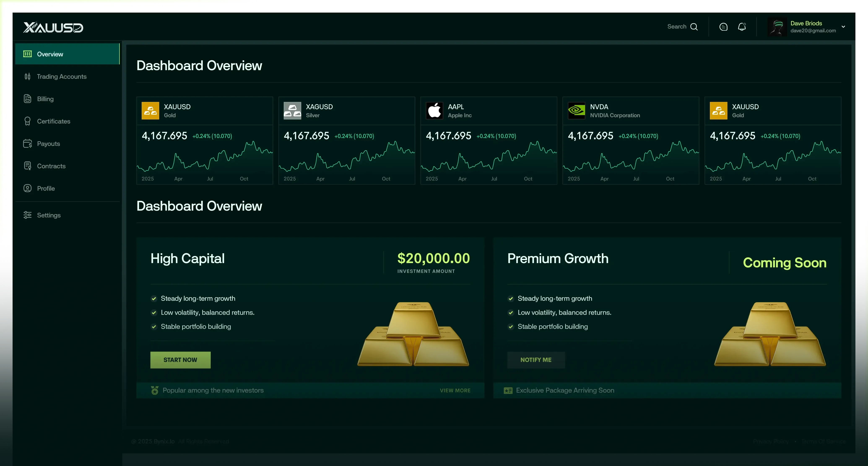Go to Billing section
The height and width of the screenshot is (466, 868).
click(x=67, y=99)
